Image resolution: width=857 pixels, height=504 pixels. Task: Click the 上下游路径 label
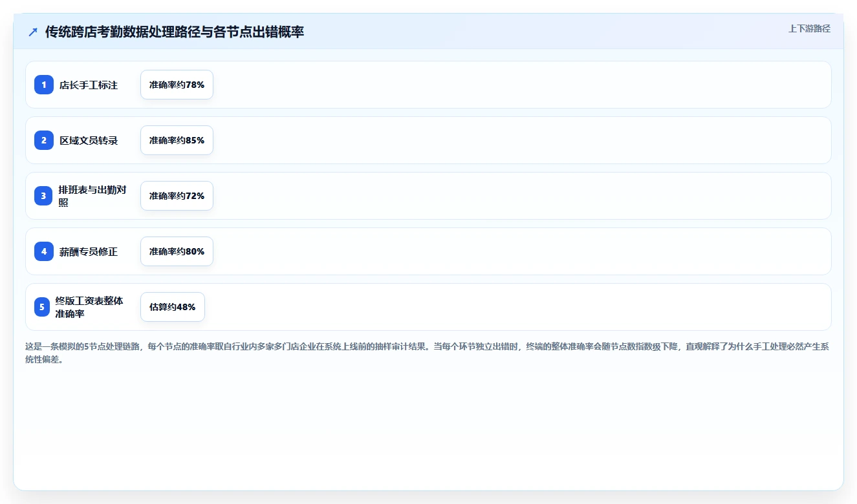pyautogui.click(x=809, y=28)
